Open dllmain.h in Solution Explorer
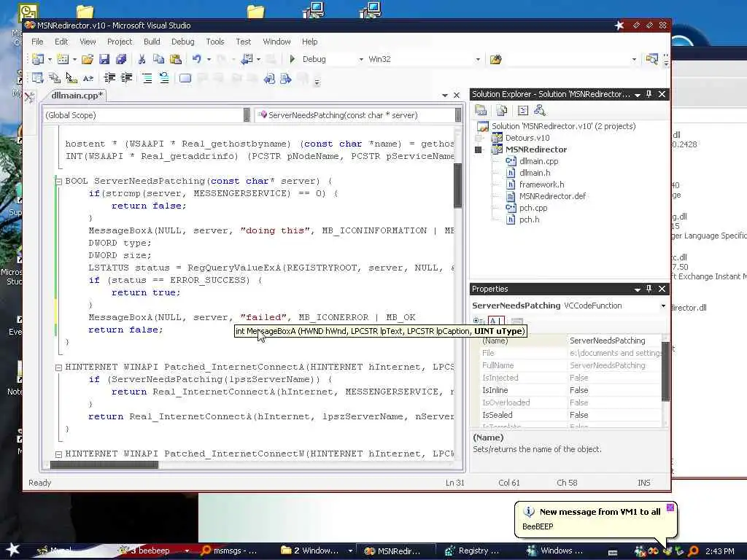The image size is (747, 560). (535, 173)
